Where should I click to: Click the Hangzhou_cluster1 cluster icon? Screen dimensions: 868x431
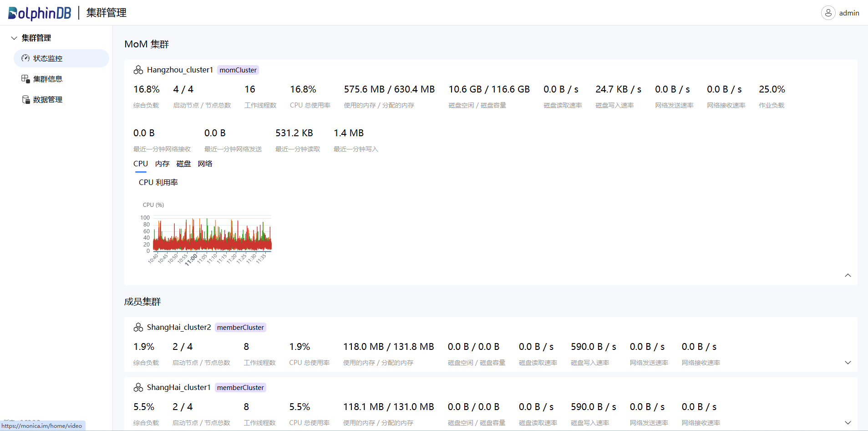pos(138,70)
